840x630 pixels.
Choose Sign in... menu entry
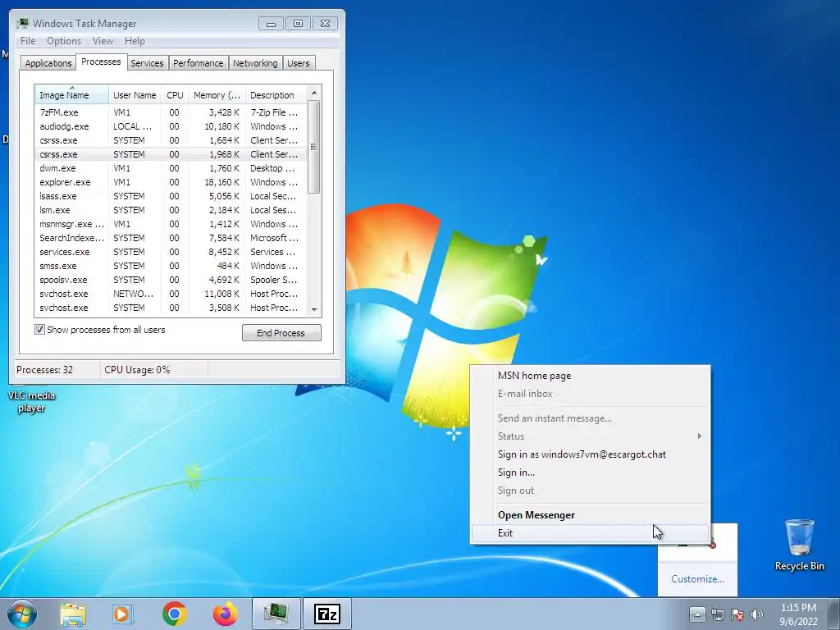click(591, 472)
